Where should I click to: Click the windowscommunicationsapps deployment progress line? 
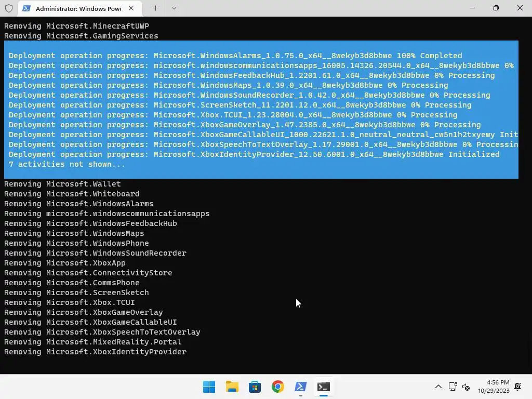point(261,65)
